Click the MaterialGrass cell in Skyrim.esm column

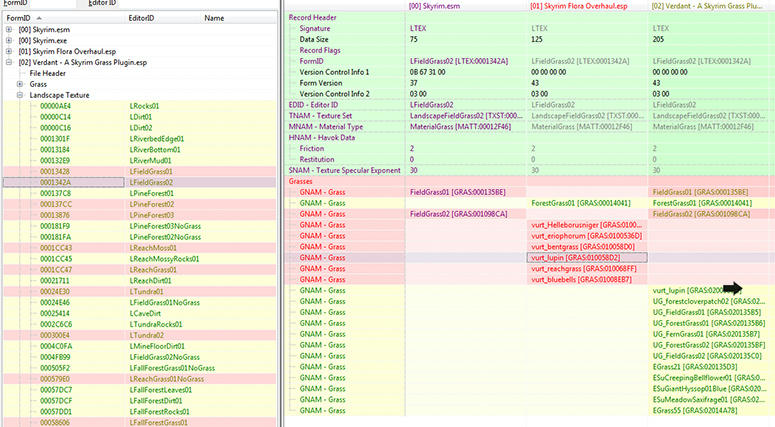pyautogui.click(x=466, y=127)
